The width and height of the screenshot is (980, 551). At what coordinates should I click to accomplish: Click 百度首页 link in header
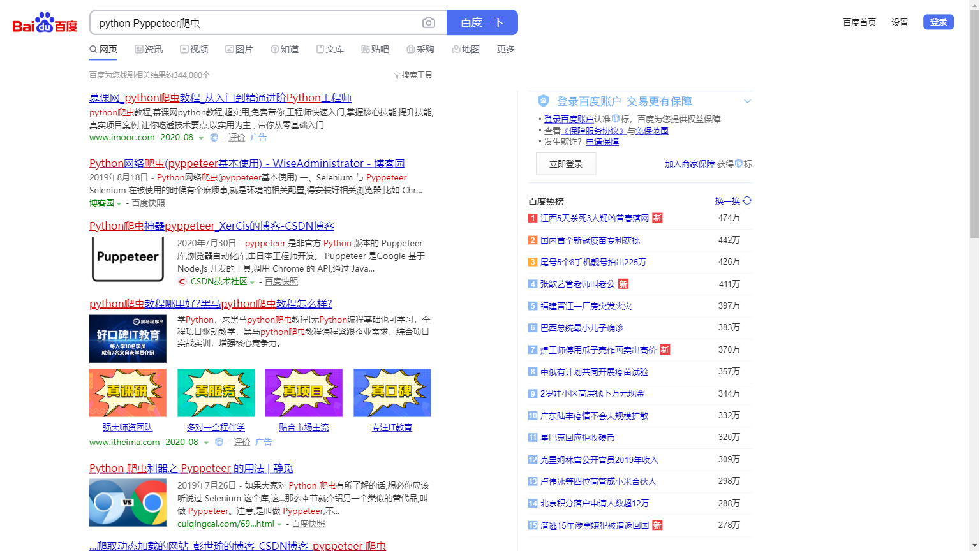(859, 22)
